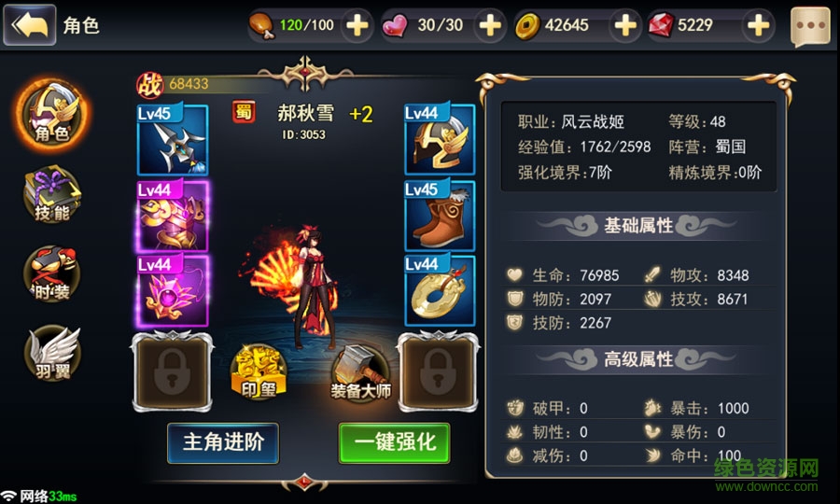Viewport: 840px width, 504px height.
Task: Open the 印玺 seal icon
Action: click(x=259, y=372)
